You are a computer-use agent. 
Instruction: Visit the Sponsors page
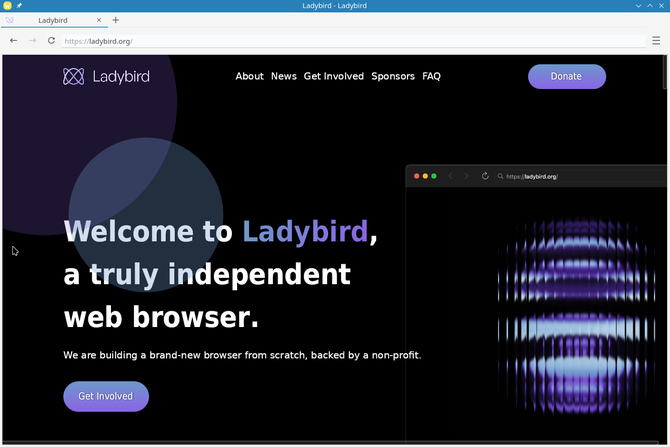[x=393, y=76]
